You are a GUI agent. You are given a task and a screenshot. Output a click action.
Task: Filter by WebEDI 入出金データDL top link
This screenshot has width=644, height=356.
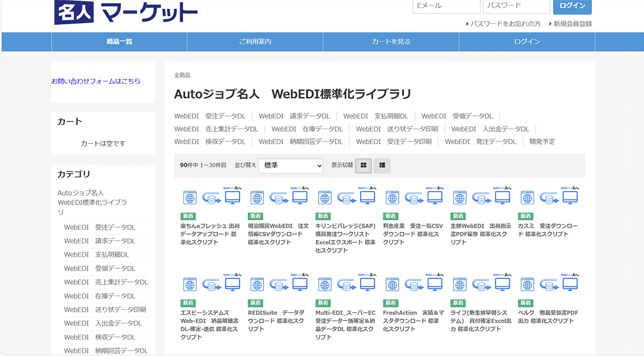(x=491, y=129)
